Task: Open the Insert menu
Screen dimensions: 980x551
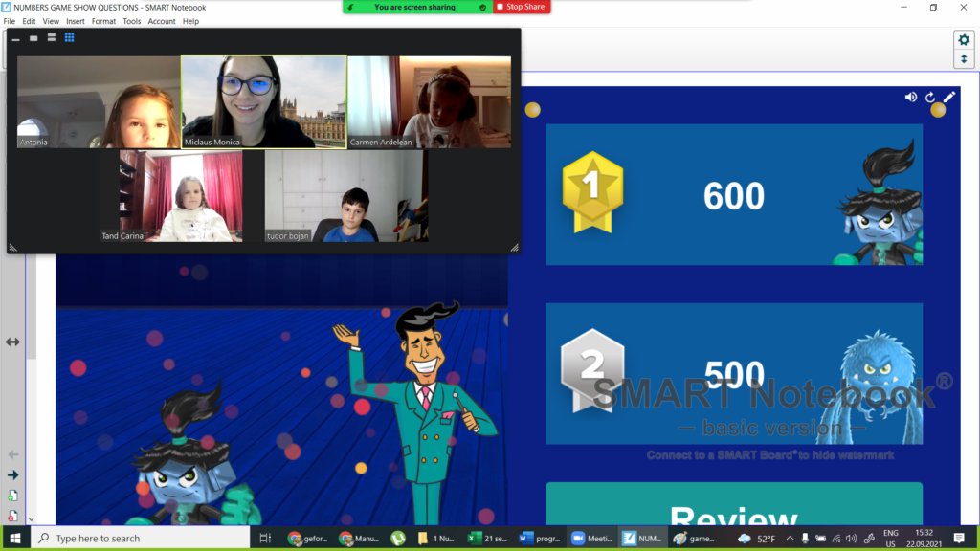Action: click(76, 21)
